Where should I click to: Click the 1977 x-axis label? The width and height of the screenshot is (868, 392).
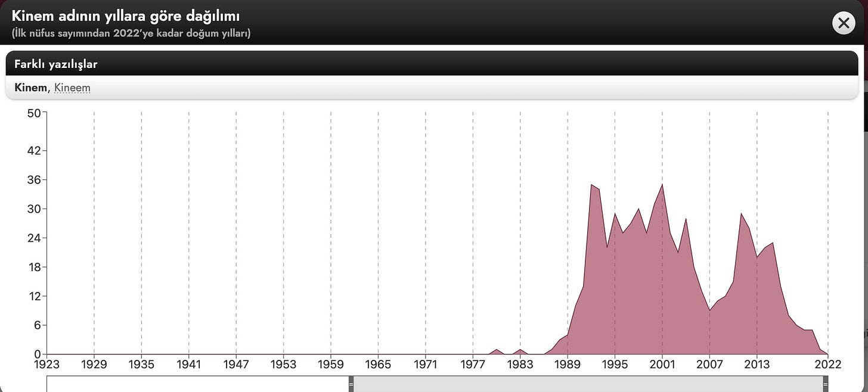(x=473, y=364)
